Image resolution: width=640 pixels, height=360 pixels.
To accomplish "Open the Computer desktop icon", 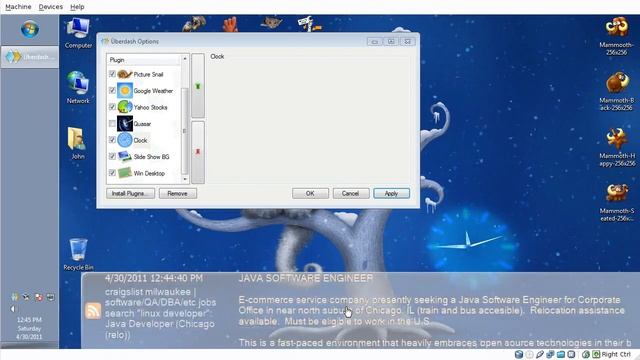I will (x=78, y=33).
